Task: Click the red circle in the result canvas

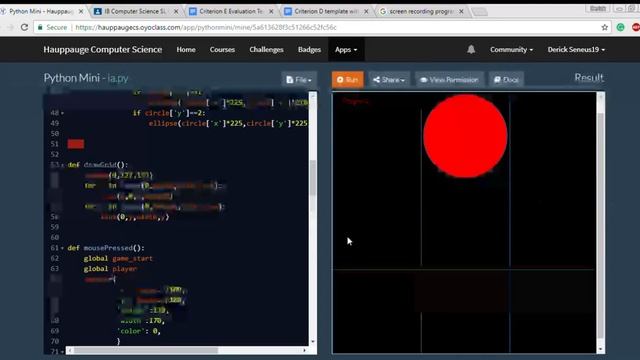Action: 465,136
